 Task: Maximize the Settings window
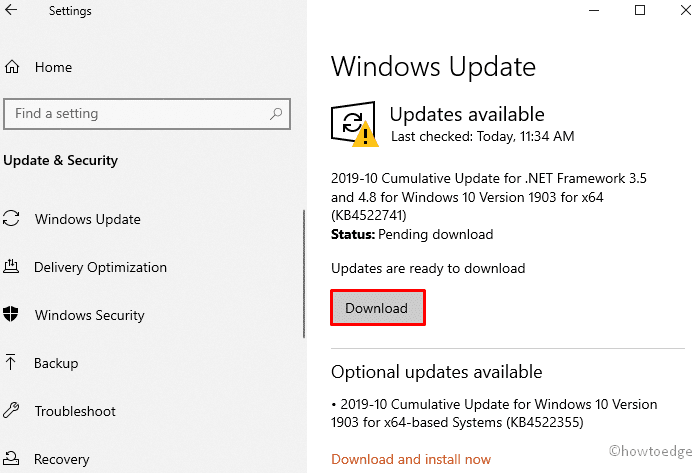(639, 11)
